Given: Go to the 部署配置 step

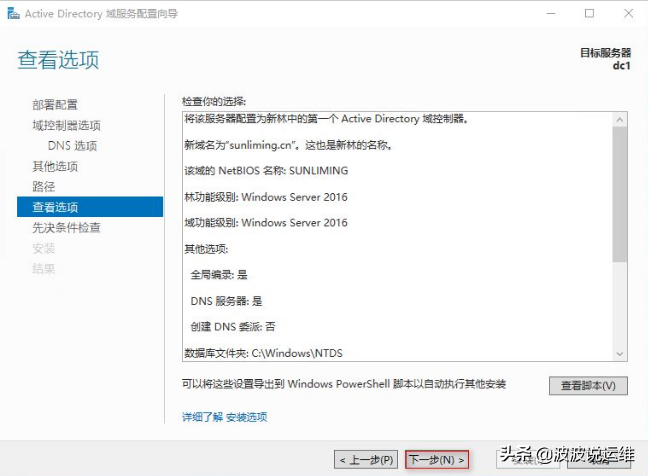Looking at the screenshot, I should click(55, 105).
